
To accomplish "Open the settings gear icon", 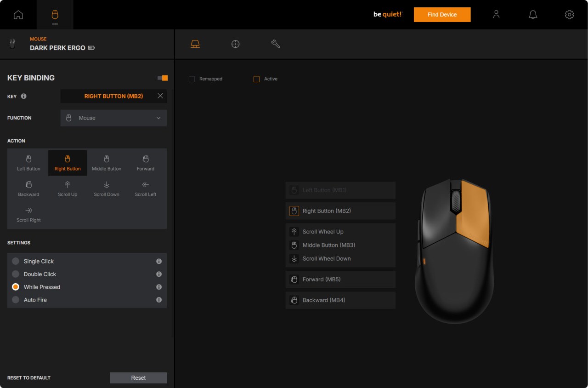I will [569, 15].
